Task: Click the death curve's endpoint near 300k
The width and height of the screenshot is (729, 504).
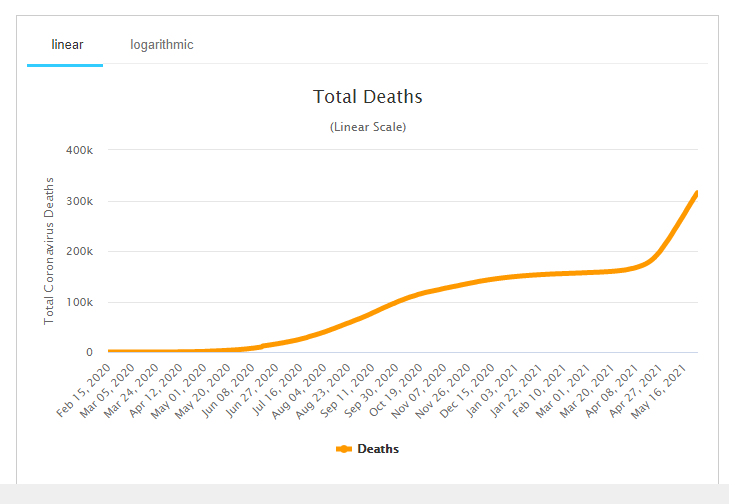Action: coord(696,195)
